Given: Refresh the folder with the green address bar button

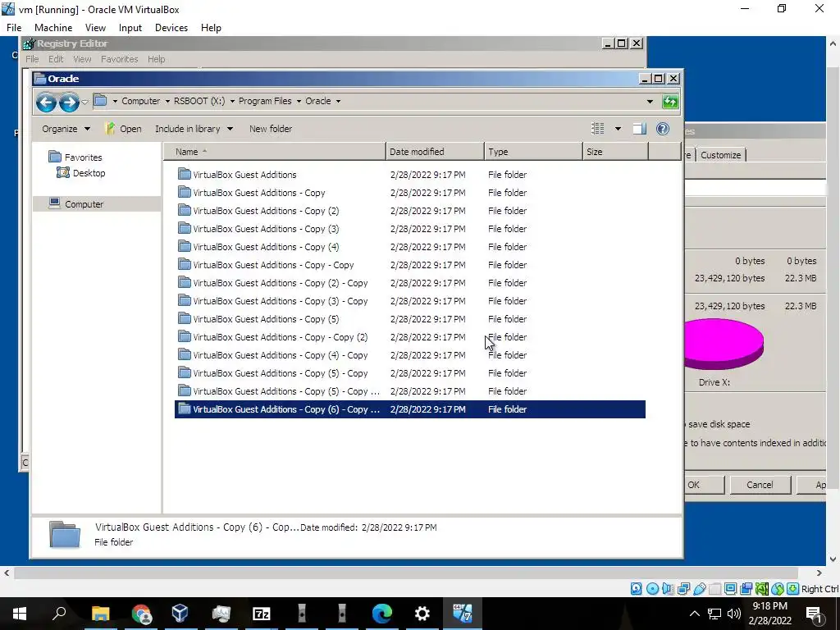Looking at the screenshot, I should point(670,101).
